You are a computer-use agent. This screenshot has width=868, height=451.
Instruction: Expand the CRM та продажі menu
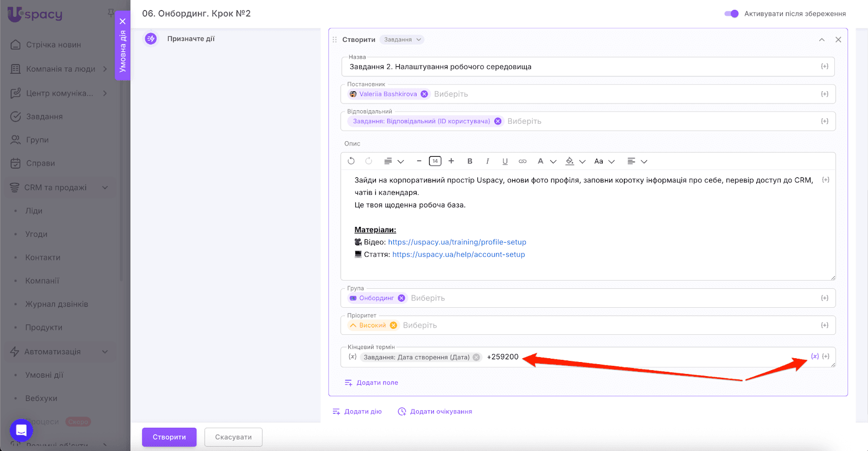pyautogui.click(x=105, y=188)
